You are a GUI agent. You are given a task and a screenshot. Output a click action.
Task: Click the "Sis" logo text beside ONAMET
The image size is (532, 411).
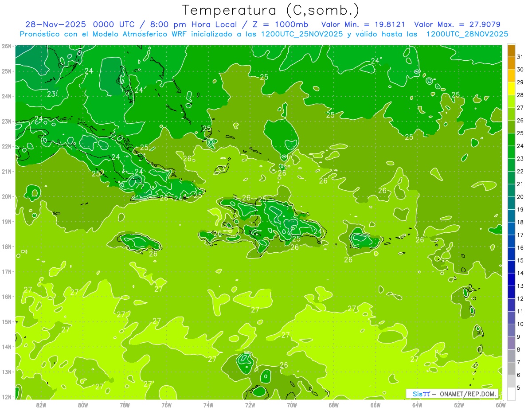(x=417, y=394)
